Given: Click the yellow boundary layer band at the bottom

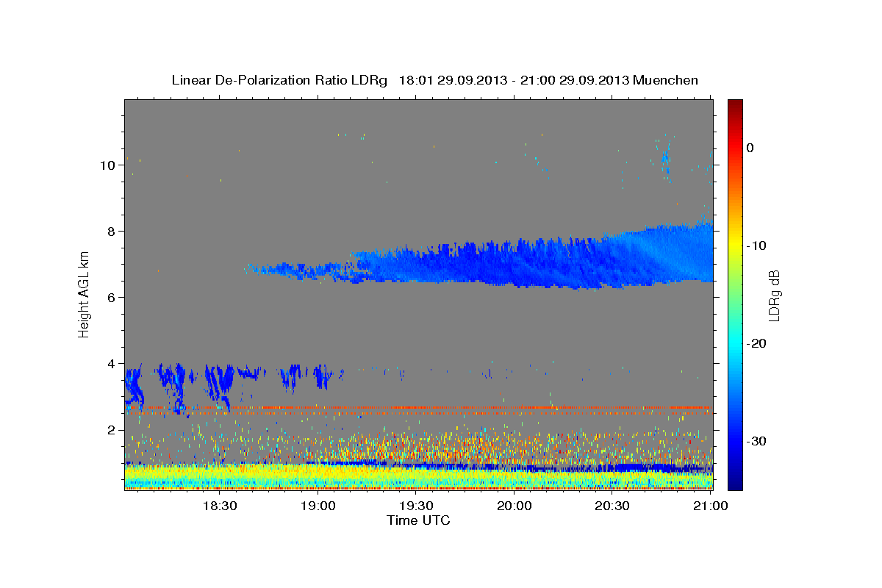Looking at the screenshot, I should pos(418,476).
